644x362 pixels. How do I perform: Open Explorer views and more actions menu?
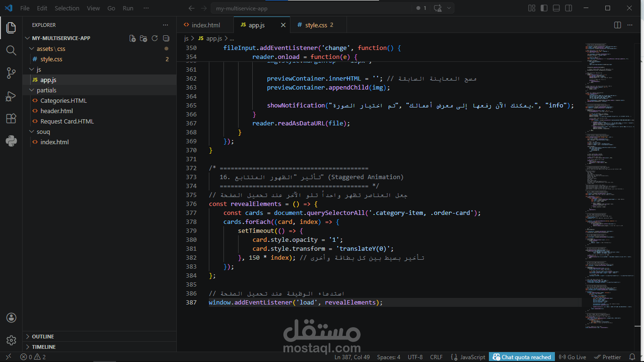click(165, 25)
